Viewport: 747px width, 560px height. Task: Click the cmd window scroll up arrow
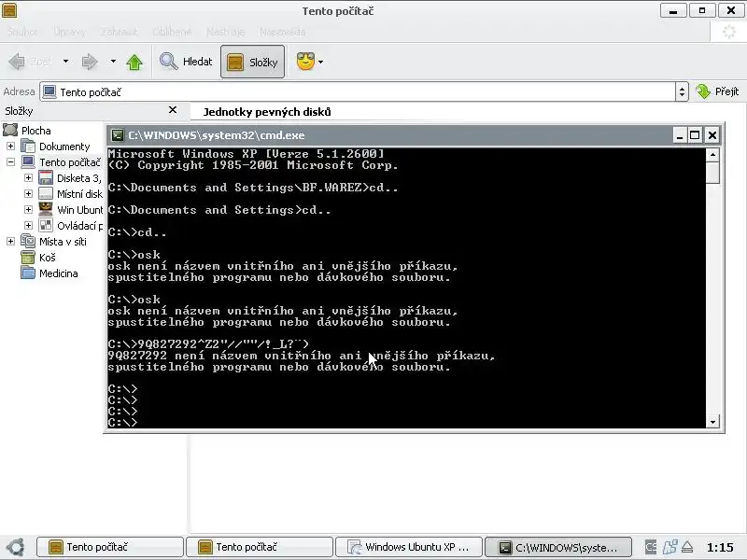(x=712, y=154)
